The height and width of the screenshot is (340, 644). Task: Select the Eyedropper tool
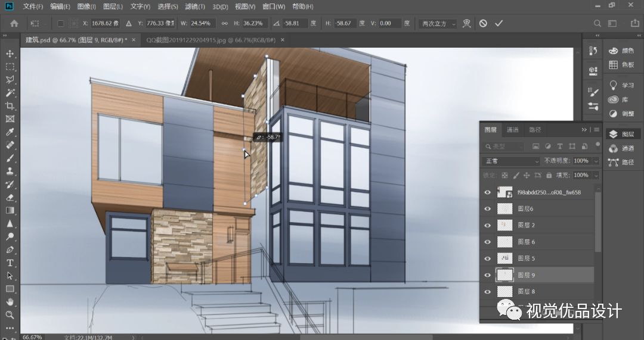pos(10,132)
